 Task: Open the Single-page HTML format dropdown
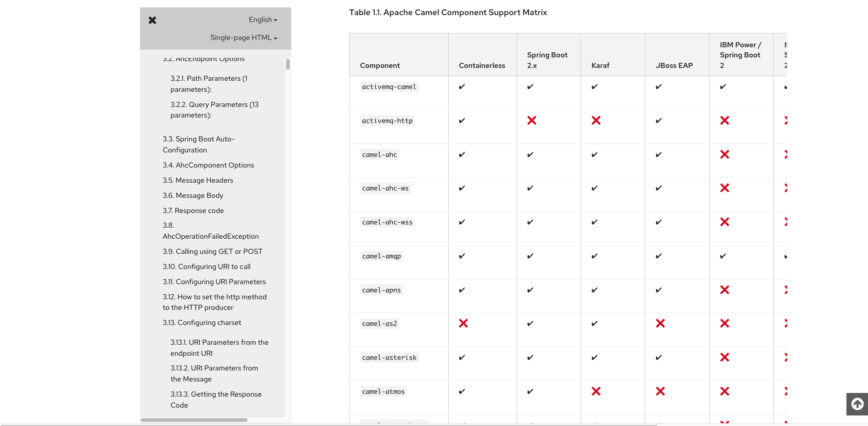(x=243, y=38)
